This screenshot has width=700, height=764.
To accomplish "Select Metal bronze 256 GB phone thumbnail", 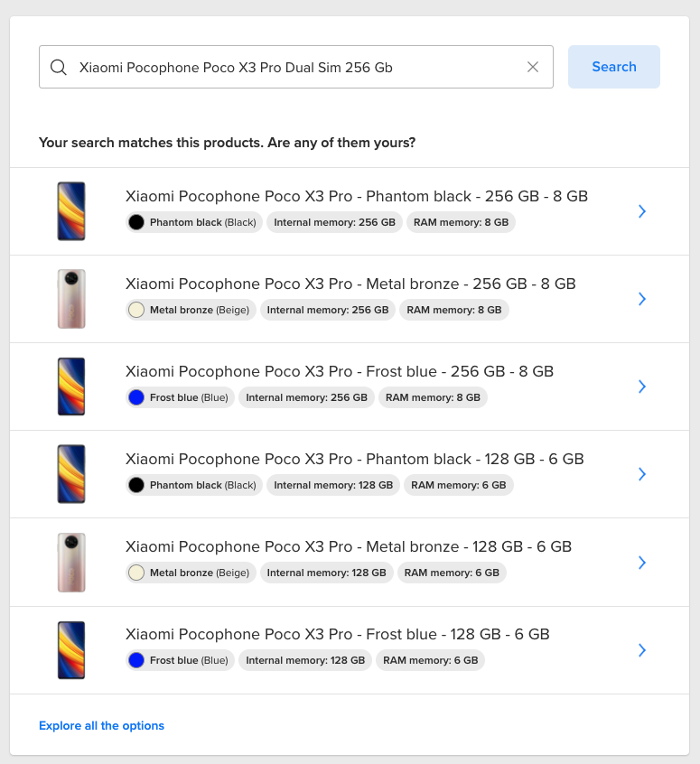I will tap(71, 299).
